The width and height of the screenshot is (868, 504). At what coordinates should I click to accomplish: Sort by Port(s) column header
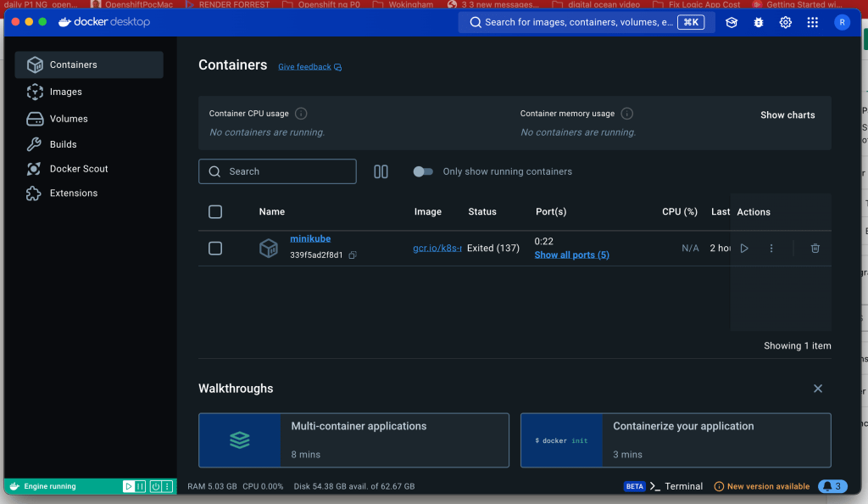coord(551,211)
